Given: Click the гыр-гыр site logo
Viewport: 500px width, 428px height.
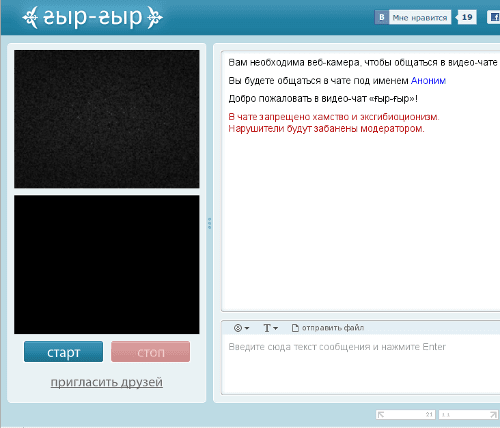Looking at the screenshot, I should pos(92,17).
